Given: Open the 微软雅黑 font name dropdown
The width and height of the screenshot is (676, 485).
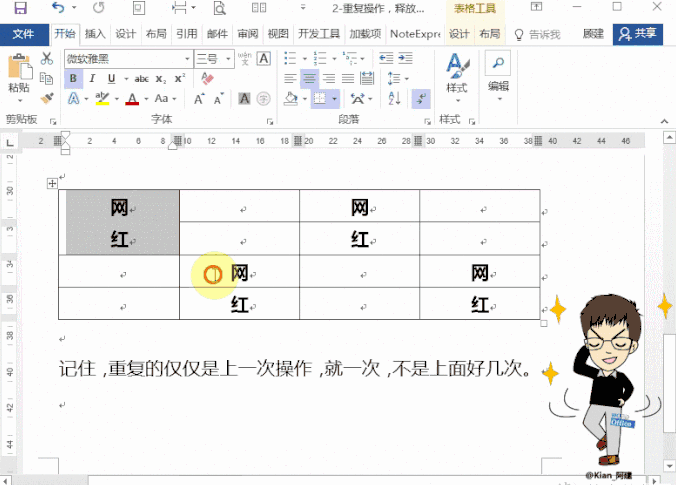Looking at the screenshot, I should (x=187, y=59).
